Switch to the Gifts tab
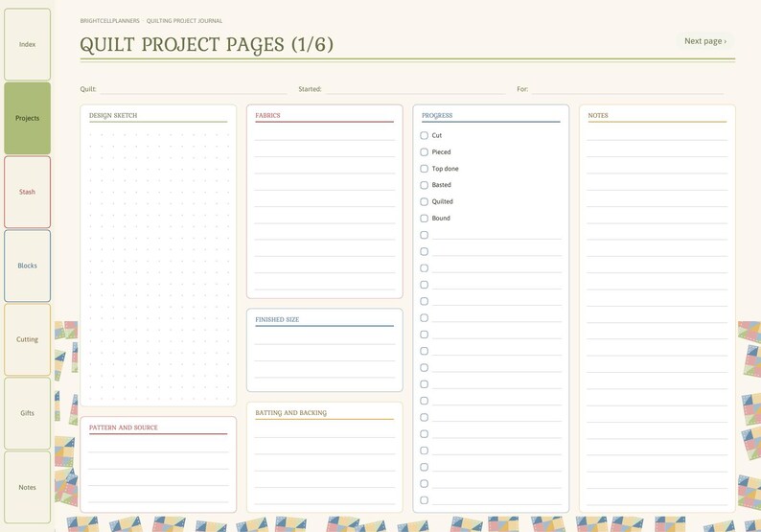This screenshot has height=532, width=761. [27, 413]
